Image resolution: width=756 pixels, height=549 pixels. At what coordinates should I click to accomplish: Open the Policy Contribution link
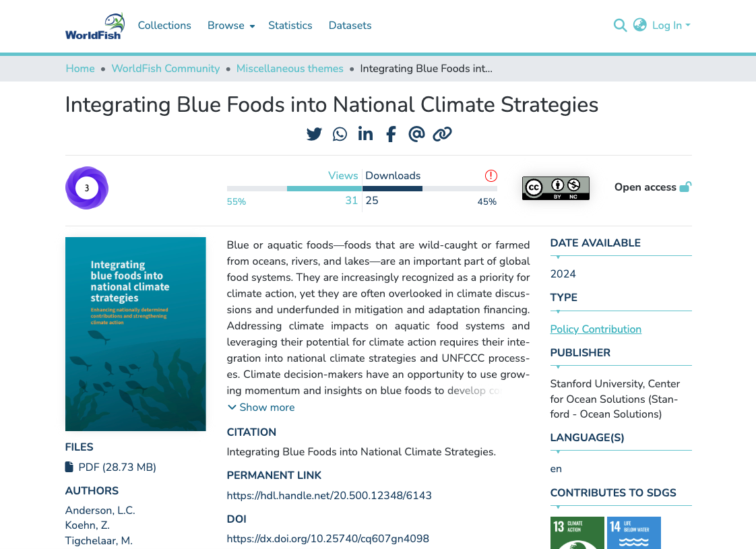(596, 329)
